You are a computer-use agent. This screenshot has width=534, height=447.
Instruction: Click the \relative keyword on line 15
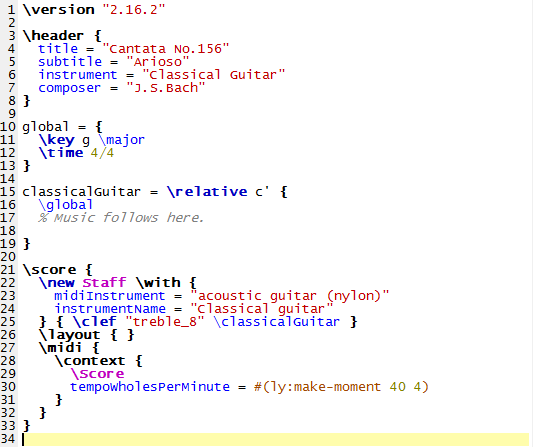click(207, 192)
